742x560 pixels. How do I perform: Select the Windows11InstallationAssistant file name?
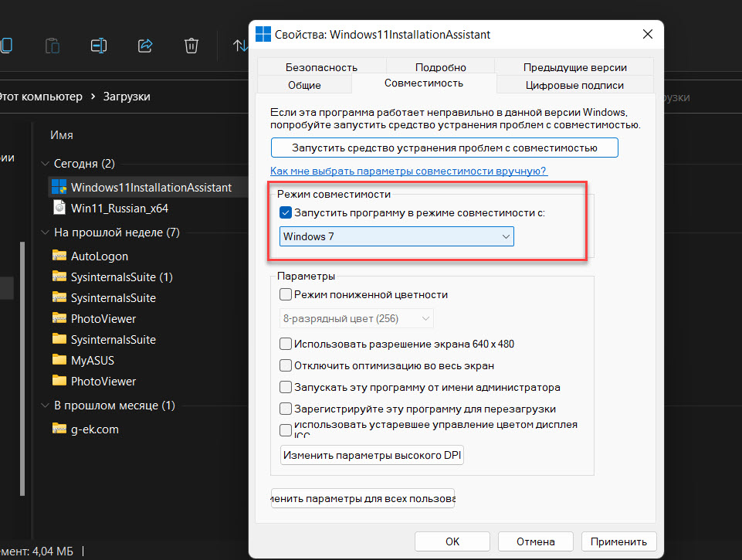[x=151, y=188]
